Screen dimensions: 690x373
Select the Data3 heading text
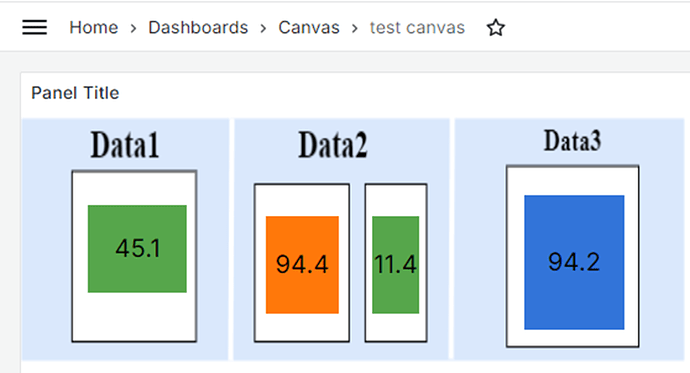[572, 141]
